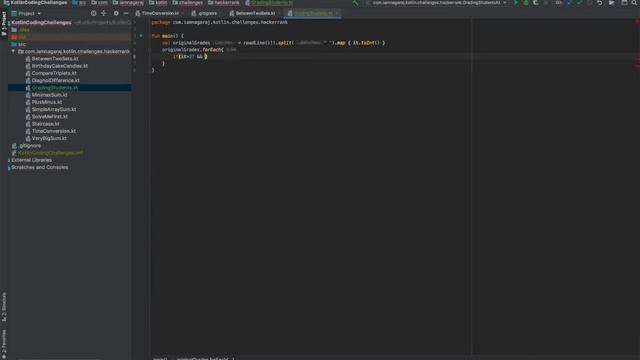Switch to the .gitignore editor tab
This screenshot has width=640, height=360.
point(205,13)
